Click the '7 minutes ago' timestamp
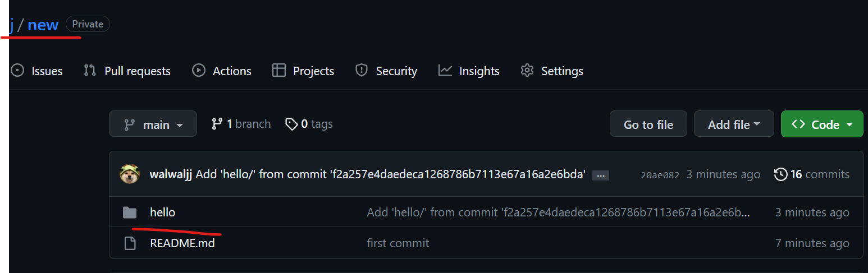This screenshot has width=868, height=273. (812, 243)
